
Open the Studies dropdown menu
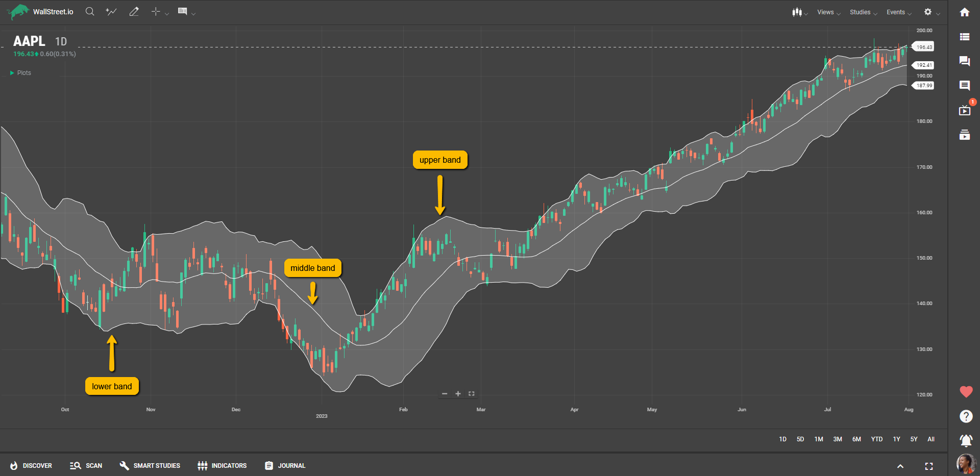tap(863, 12)
